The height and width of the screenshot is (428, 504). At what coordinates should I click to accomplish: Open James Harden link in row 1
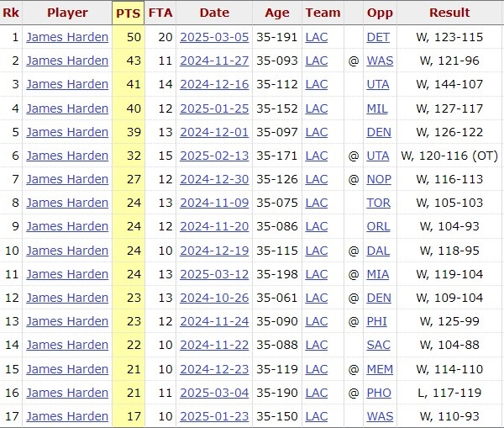click(67, 37)
